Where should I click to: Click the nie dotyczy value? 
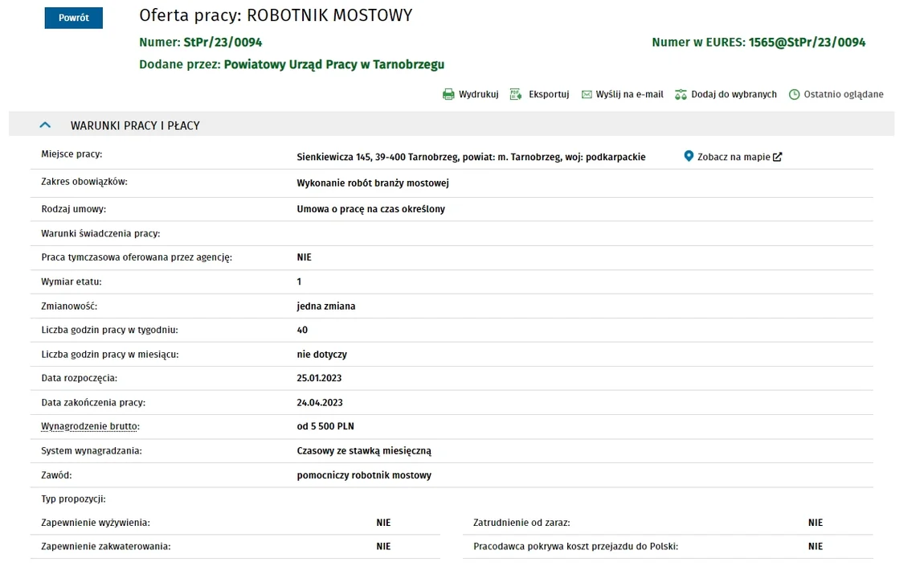click(x=321, y=355)
